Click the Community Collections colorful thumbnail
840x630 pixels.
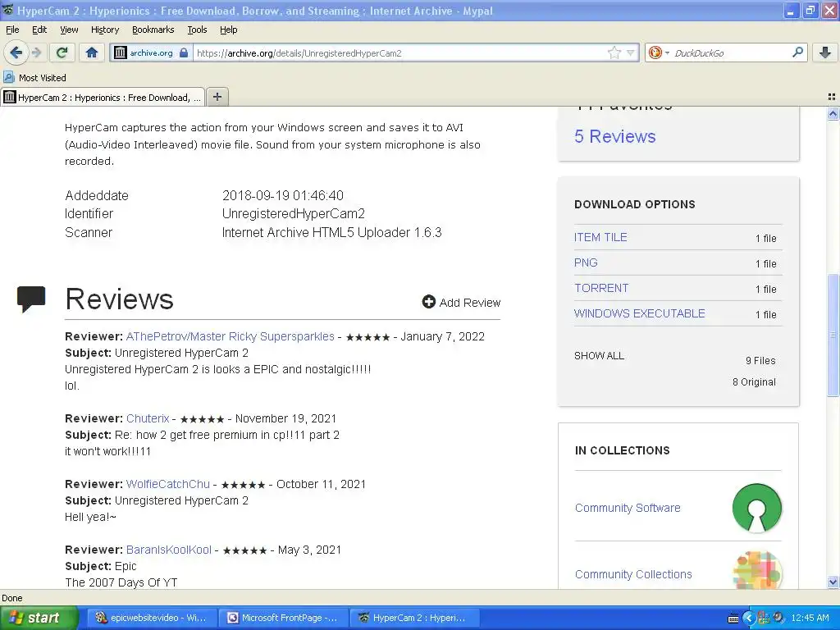pyautogui.click(x=756, y=570)
